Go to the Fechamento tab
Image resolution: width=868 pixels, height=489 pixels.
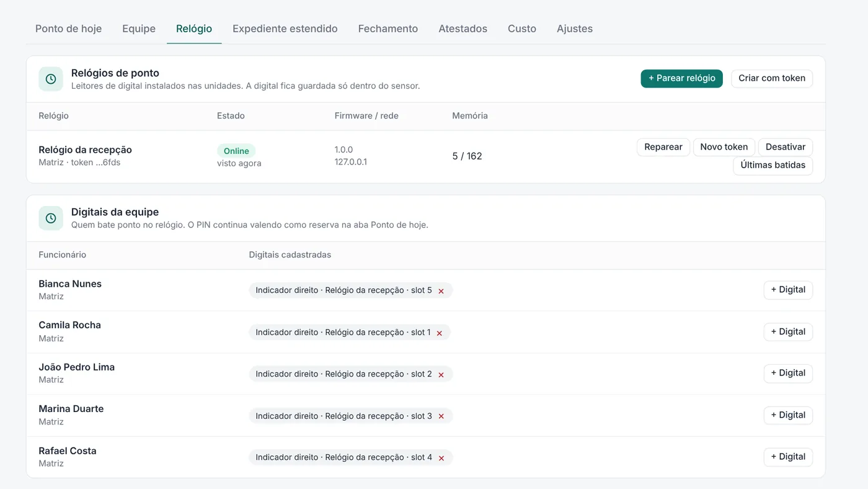(x=388, y=29)
